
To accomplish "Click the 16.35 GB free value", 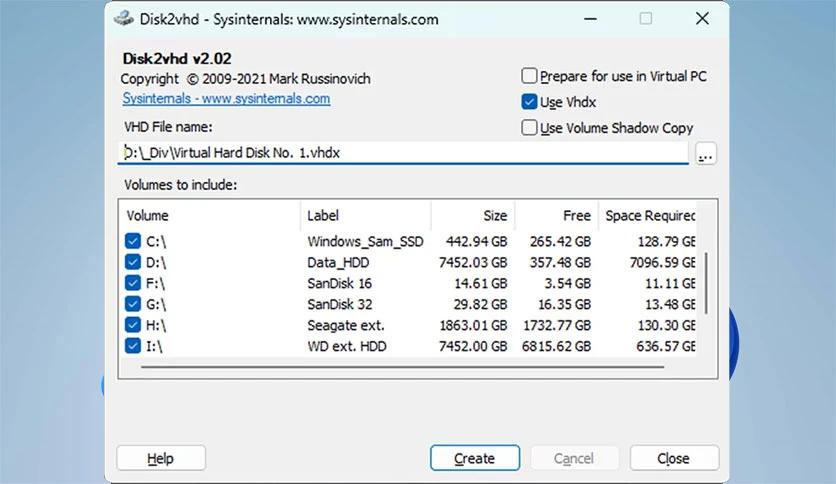I will point(564,304).
